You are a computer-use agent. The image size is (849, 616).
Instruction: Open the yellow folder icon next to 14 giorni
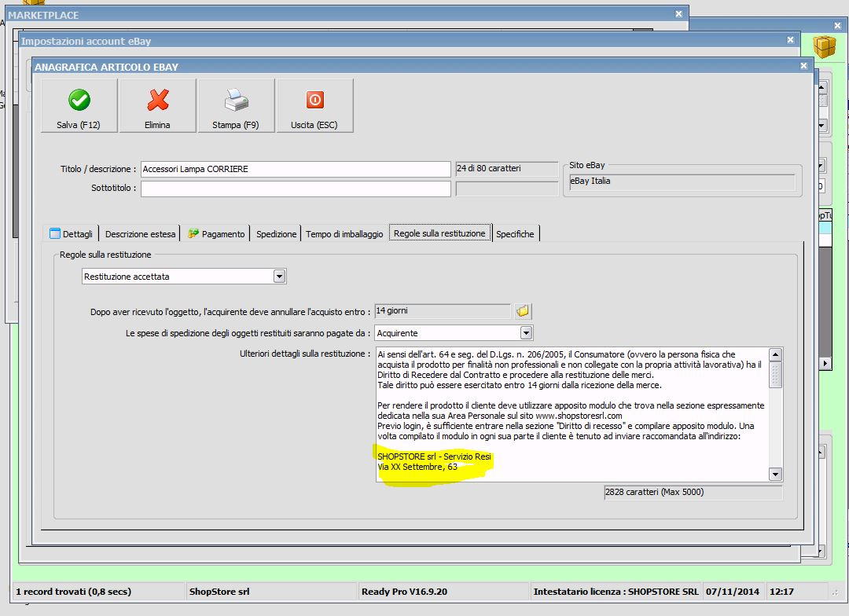click(x=523, y=311)
